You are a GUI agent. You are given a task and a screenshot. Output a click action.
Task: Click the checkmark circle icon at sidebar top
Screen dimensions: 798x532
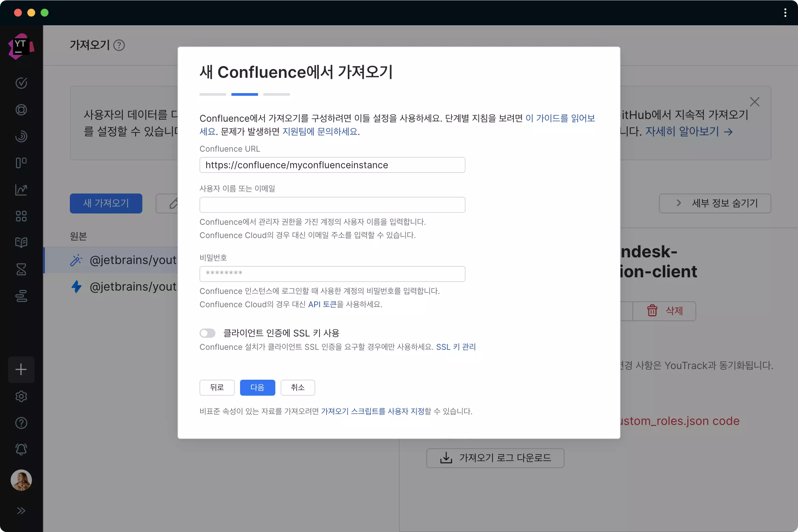tap(21, 83)
